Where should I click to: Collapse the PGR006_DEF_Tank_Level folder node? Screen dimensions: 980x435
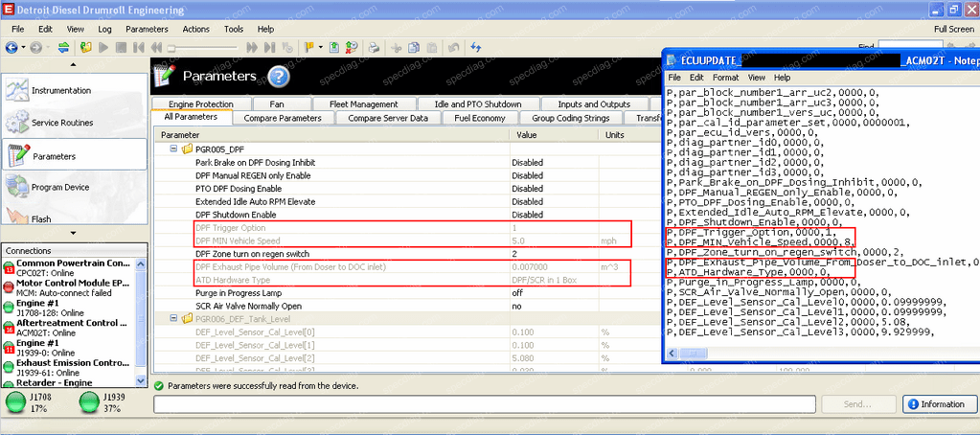[173, 319]
